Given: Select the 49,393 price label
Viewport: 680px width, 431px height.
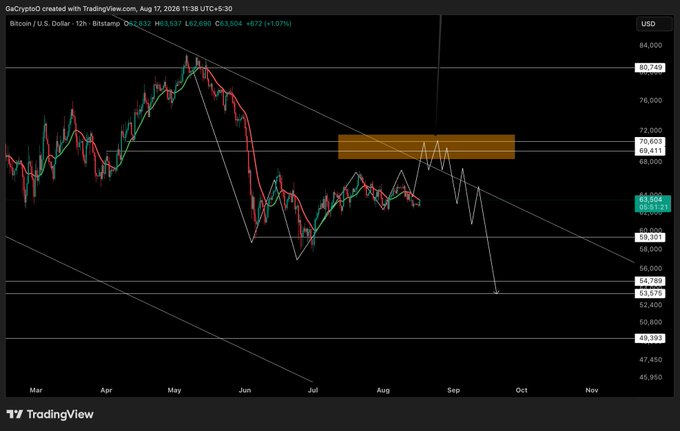Looking at the screenshot, I should 650,338.
